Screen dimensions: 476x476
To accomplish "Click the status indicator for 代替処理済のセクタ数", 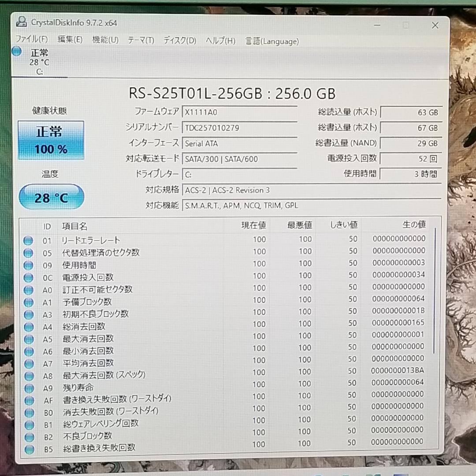I will pyautogui.click(x=28, y=253).
